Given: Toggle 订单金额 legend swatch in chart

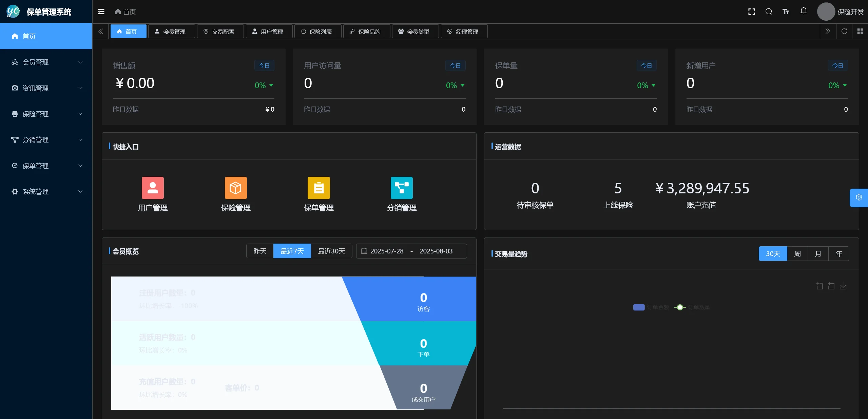Looking at the screenshot, I should tap(639, 307).
